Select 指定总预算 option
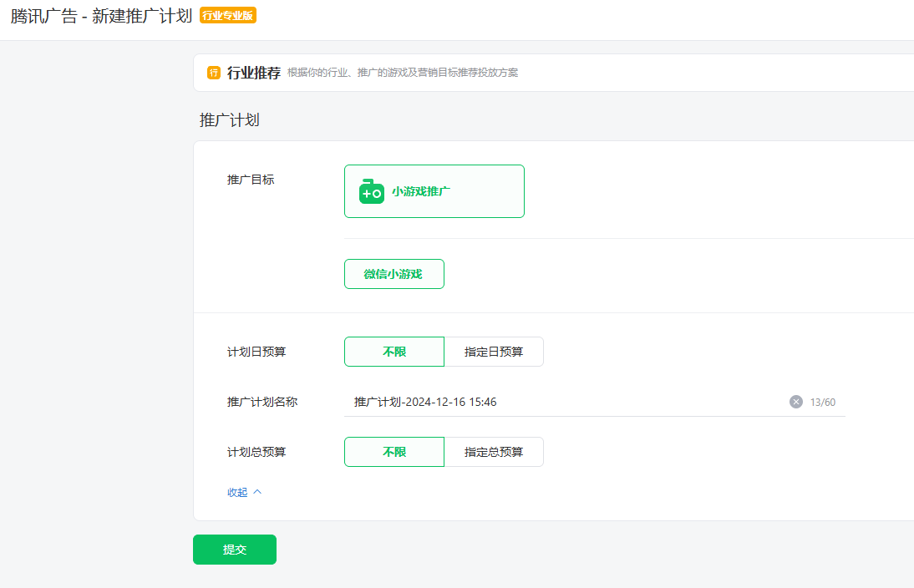Screen dimensions: 914x588 coord(494,452)
